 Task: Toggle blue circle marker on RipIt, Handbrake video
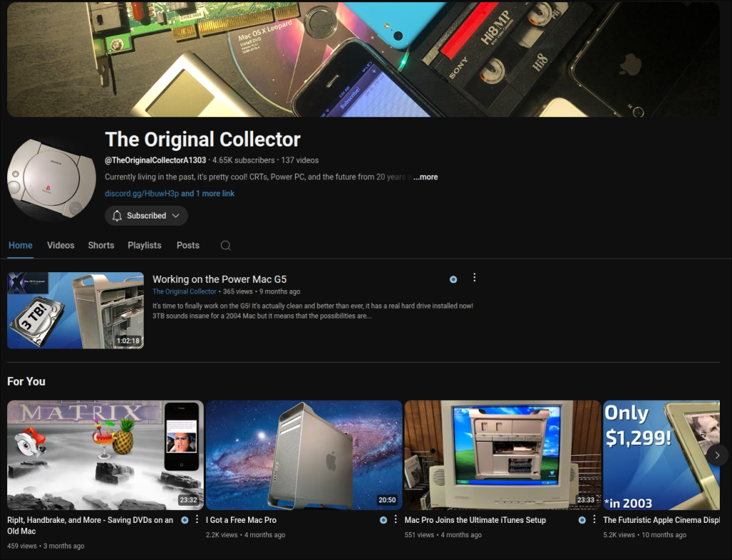click(x=184, y=520)
